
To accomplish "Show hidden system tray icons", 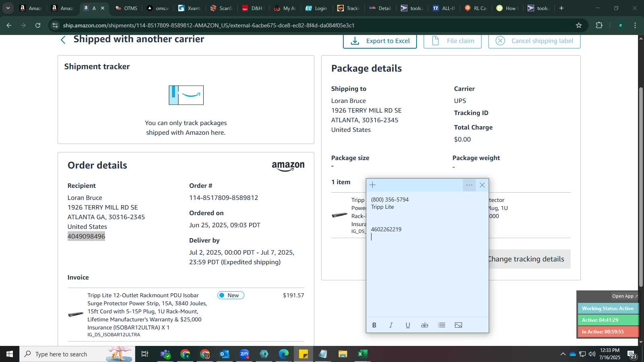I will (x=563, y=354).
